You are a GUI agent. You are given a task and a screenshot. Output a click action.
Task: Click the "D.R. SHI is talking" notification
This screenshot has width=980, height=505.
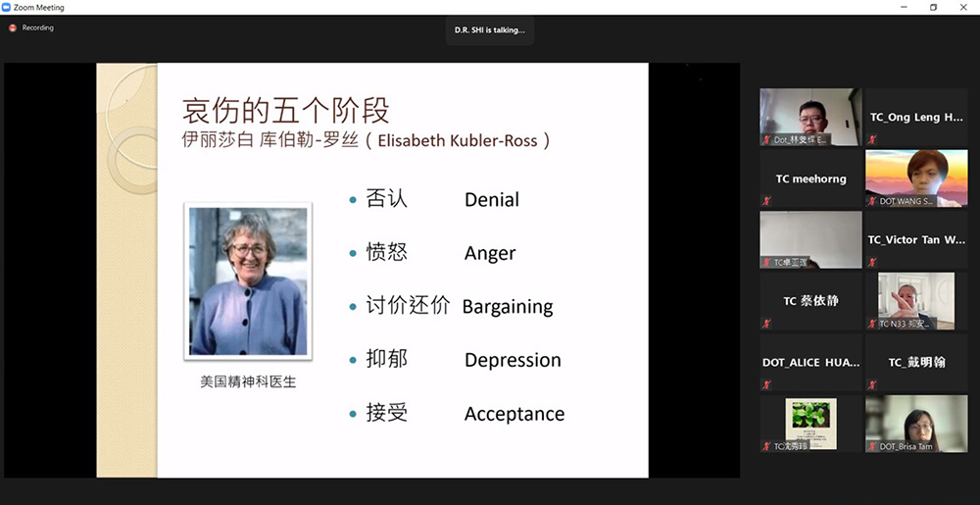[x=489, y=30]
